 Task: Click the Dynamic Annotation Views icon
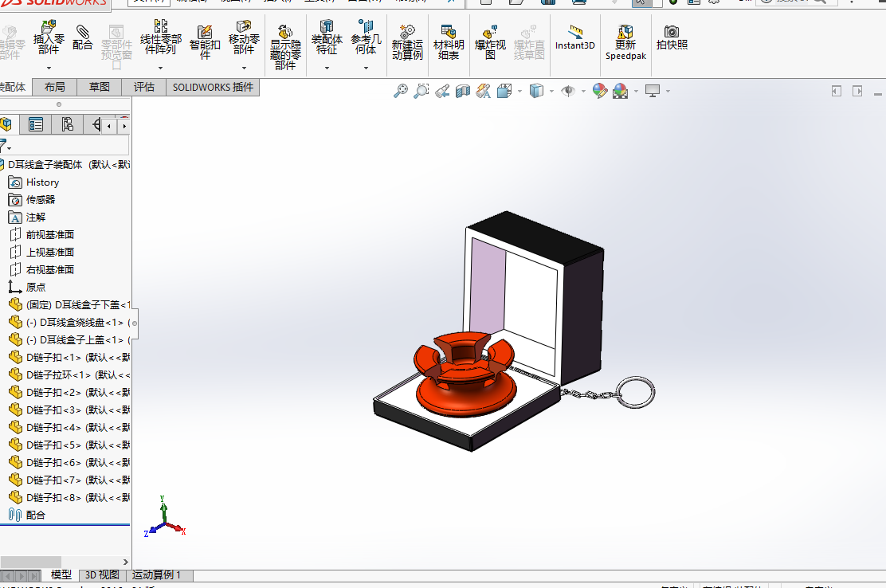pos(483,90)
